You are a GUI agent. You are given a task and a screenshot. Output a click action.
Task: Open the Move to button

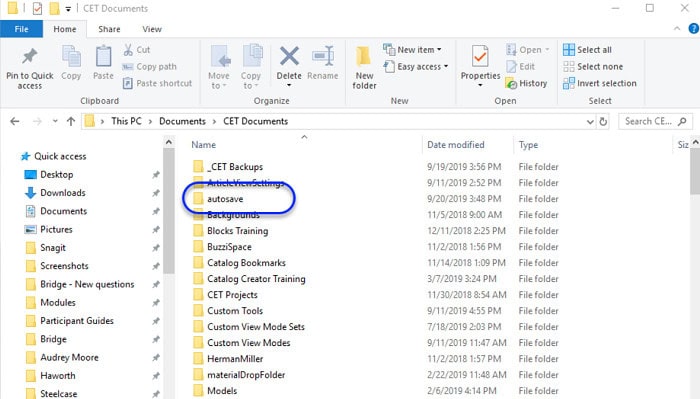(219, 67)
